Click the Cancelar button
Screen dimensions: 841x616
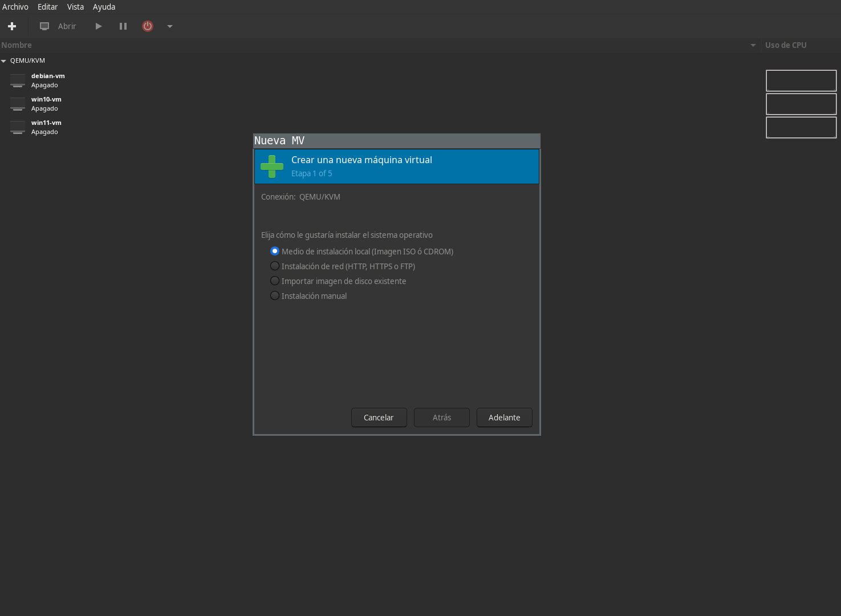coord(379,418)
